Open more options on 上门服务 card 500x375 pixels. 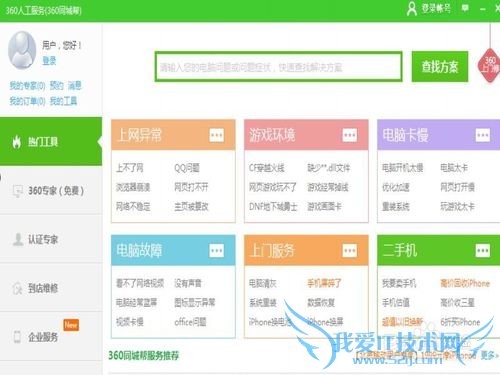pos(350,250)
